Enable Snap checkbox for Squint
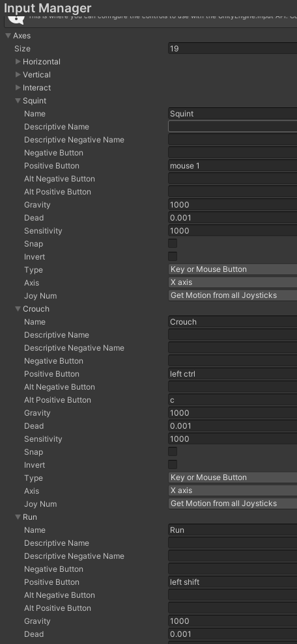Viewport: 297px width, 644px height. (173, 243)
